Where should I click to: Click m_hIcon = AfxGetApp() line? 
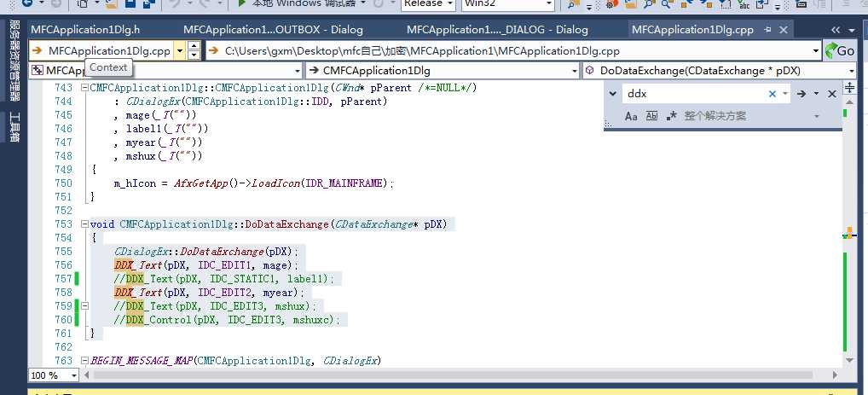point(254,183)
